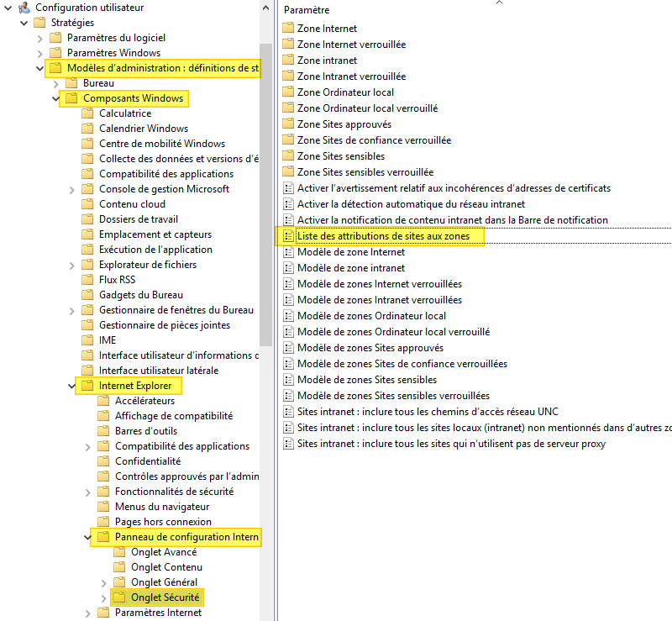672x621 pixels.
Task: Select Affichage de compatibilité tree item
Action: pos(174,416)
